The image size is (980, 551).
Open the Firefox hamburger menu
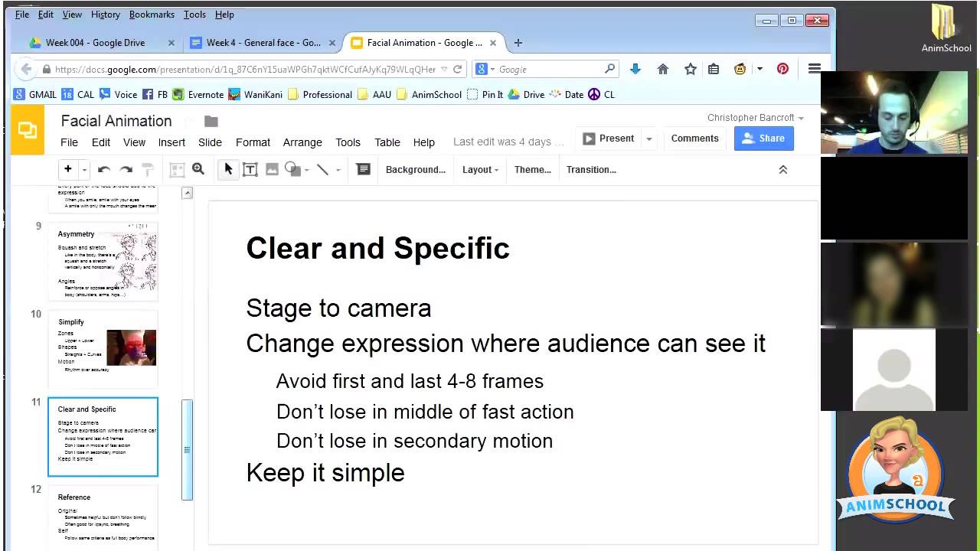(815, 69)
